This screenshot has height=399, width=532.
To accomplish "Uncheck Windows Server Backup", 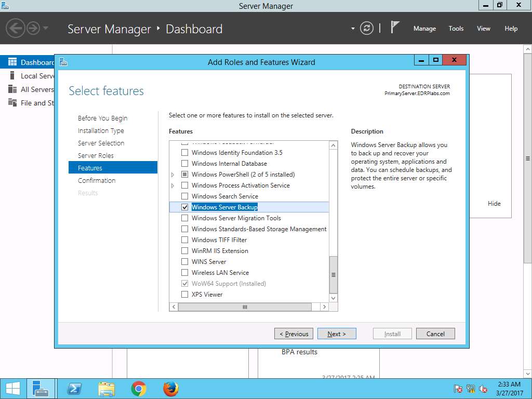I will 184,207.
